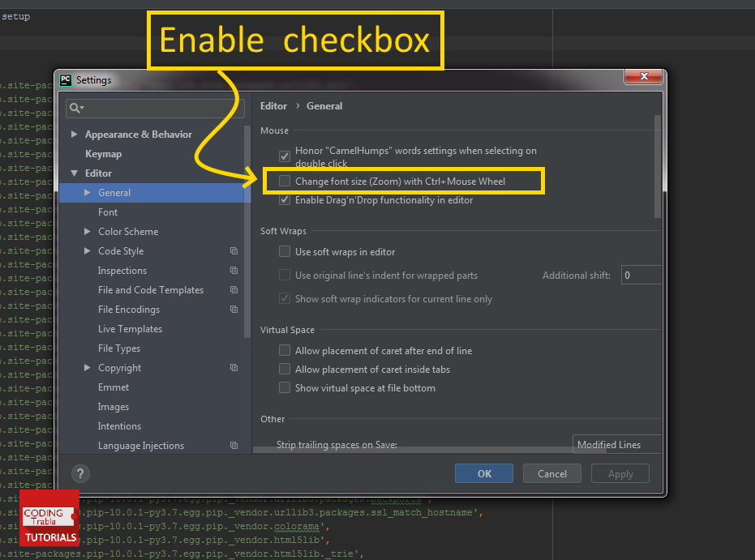The image size is (755, 560).
Task: Click the icon beside Language Injections
Action: pos(234,445)
